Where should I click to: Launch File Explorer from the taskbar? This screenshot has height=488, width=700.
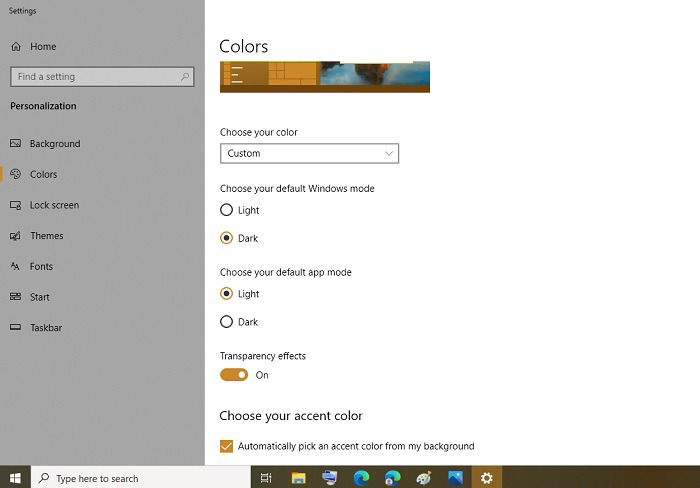[298, 478]
